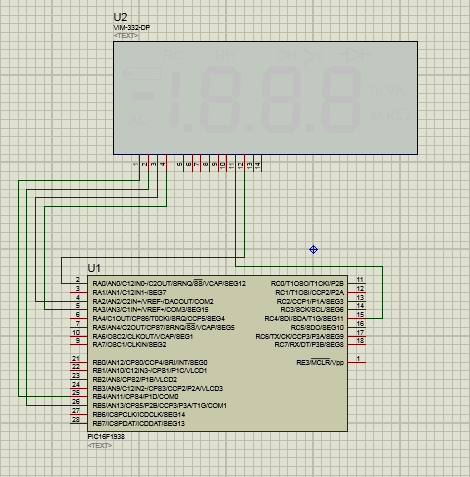Click unconnected LCD pin 5 terminal

pyautogui.click(x=183, y=163)
